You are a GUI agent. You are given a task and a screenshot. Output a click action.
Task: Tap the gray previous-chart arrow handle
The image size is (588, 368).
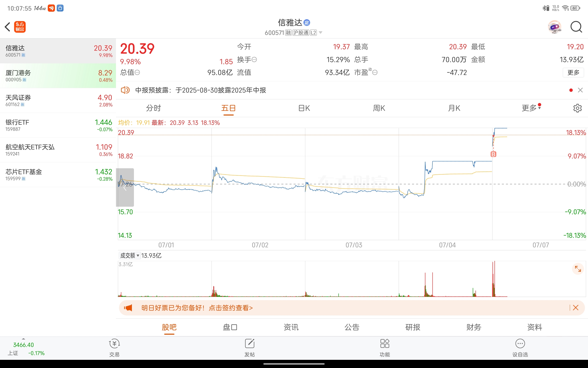pos(125,187)
